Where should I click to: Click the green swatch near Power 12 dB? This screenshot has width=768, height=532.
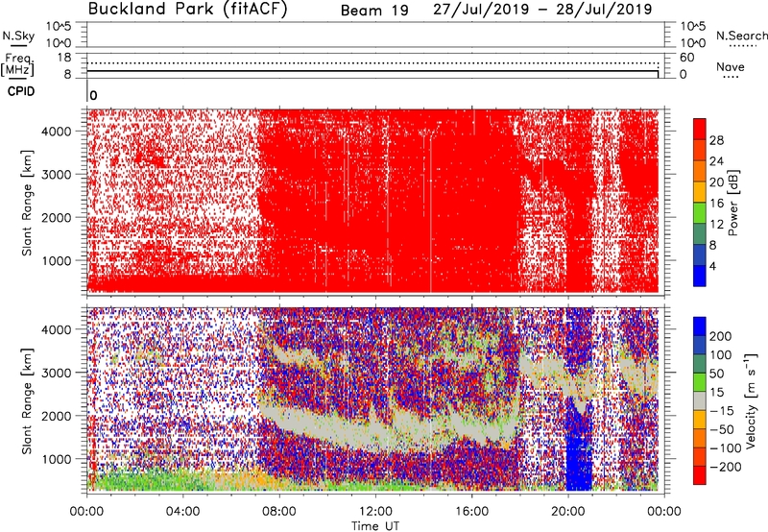700,212
